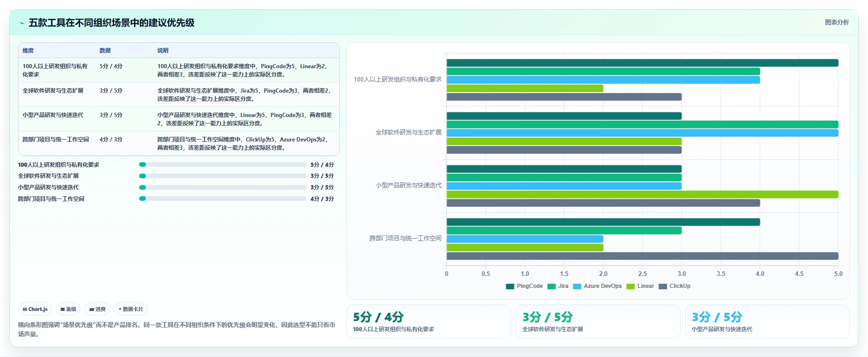Screen dimensions: 868x357
Task: Click progress bar for 小型产品研发与快速迭代
Action: tap(223, 187)
